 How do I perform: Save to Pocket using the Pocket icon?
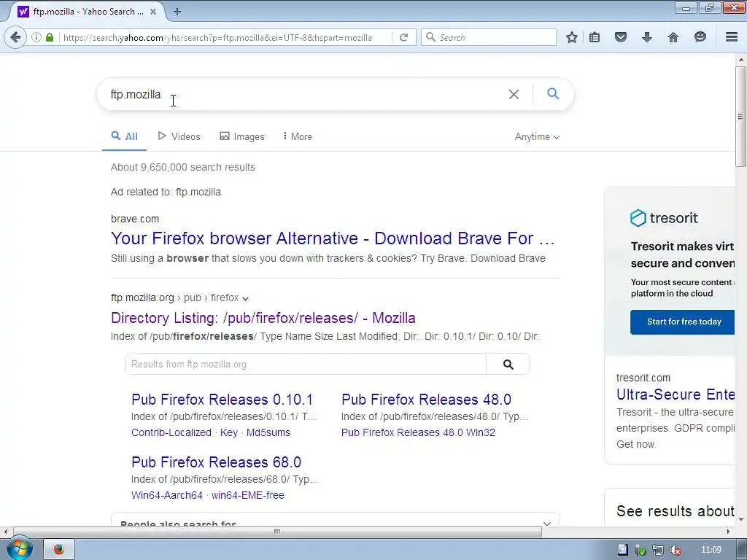click(x=620, y=37)
